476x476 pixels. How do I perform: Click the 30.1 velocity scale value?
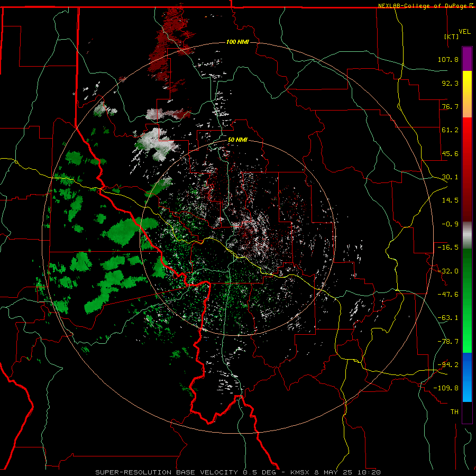point(450,177)
